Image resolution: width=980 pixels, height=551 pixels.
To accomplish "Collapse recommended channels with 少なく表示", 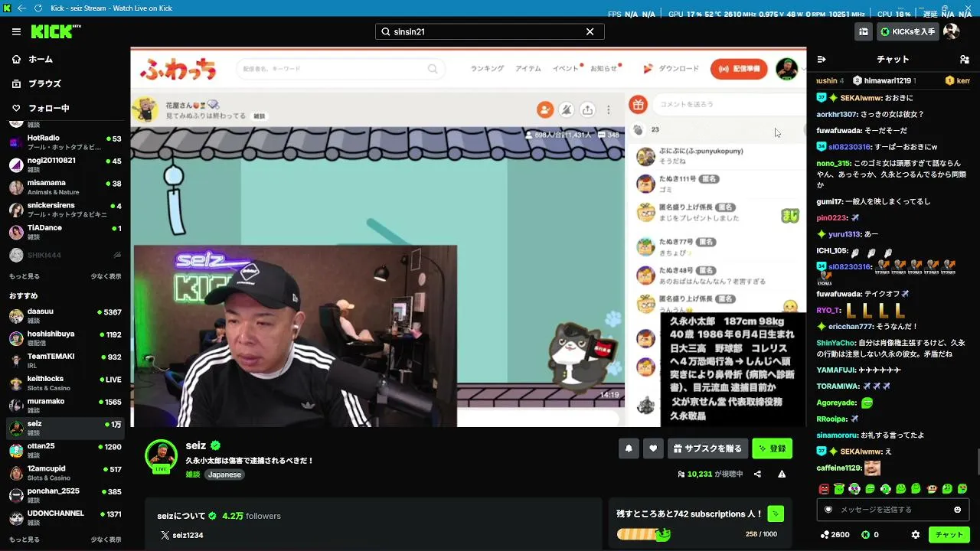I will 106,540.
